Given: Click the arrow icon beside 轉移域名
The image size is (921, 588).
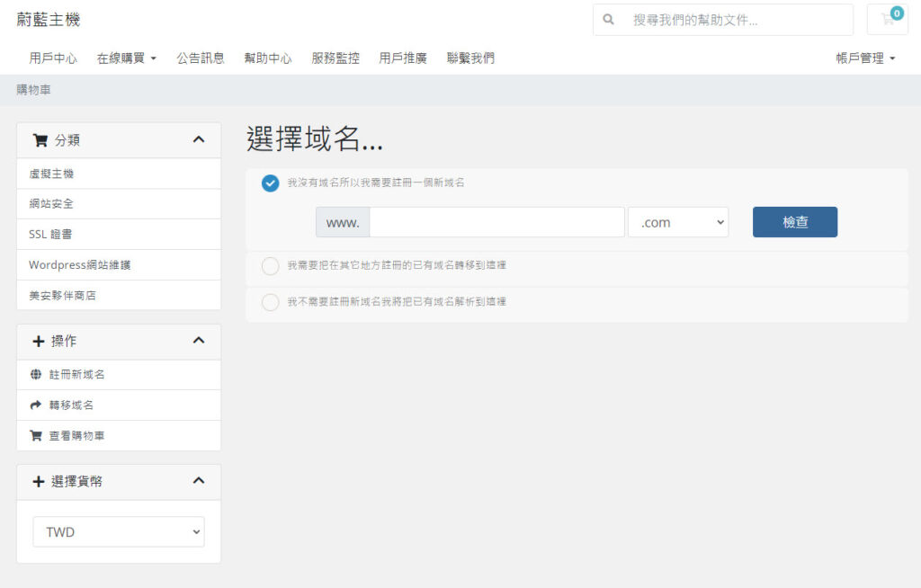Looking at the screenshot, I should point(36,405).
